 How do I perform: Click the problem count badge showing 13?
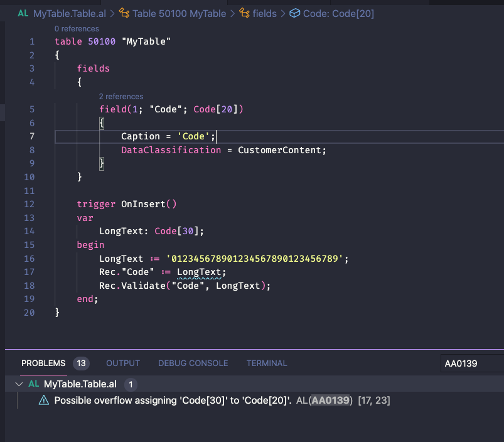coord(80,363)
